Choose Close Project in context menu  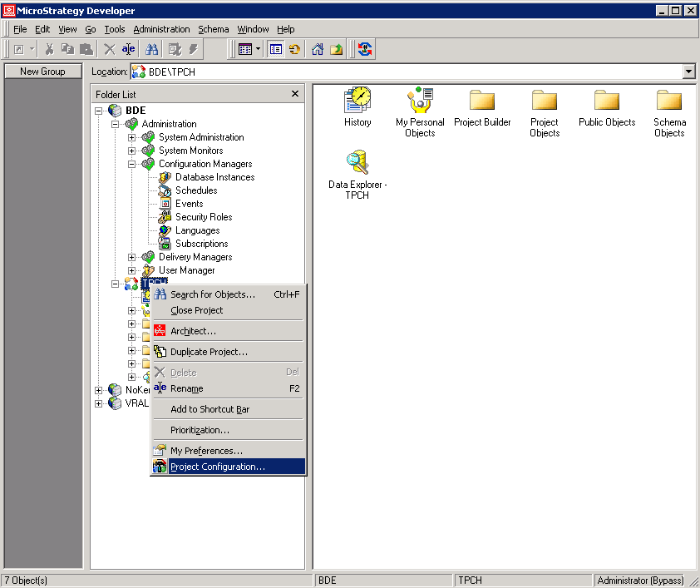point(229,310)
